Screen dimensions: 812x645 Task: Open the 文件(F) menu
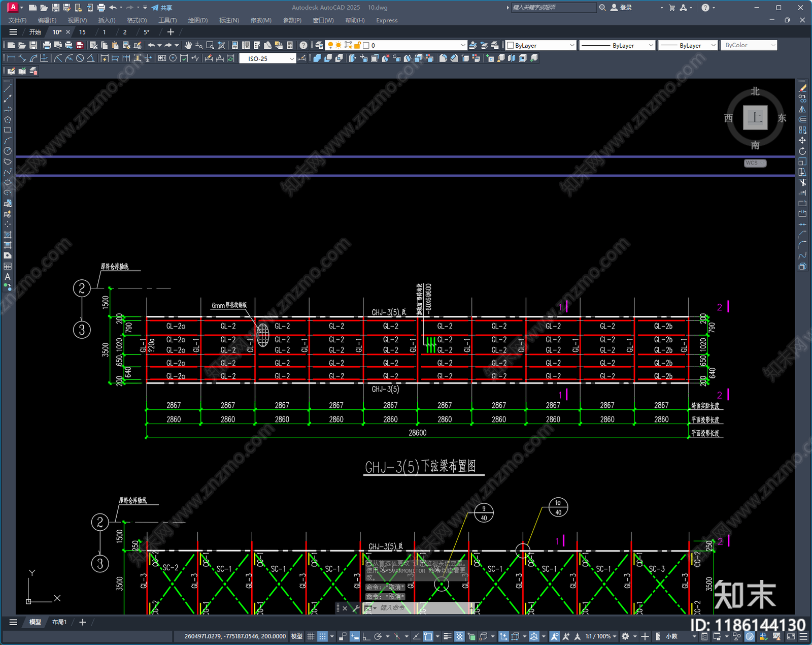(17, 20)
